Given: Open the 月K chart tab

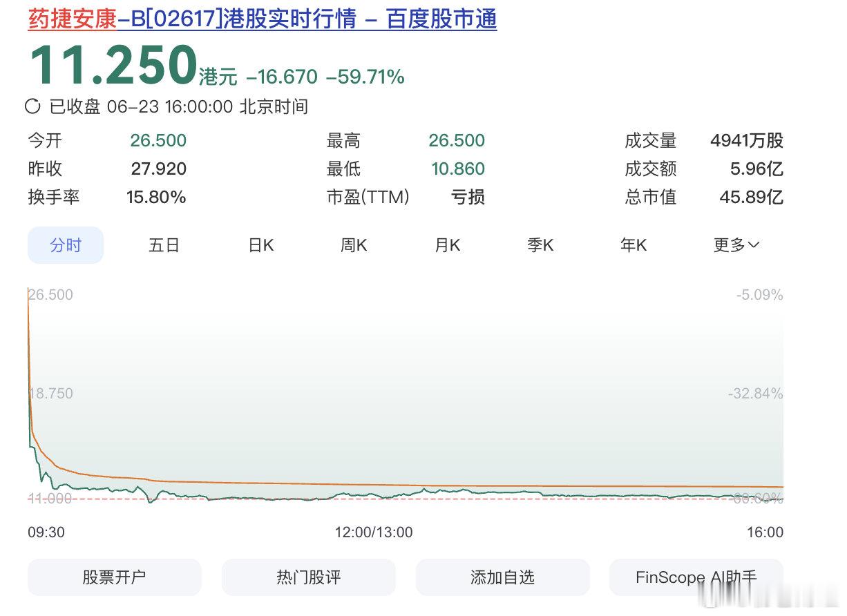Looking at the screenshot, I should pyautogui.click(x=447, y=245).
